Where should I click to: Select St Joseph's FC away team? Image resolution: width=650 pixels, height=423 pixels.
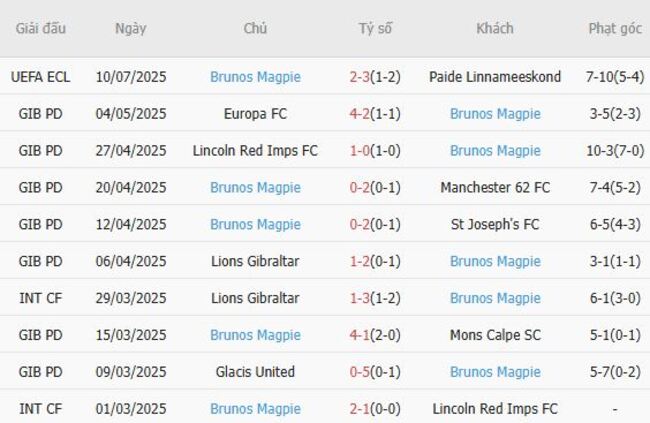495,224
